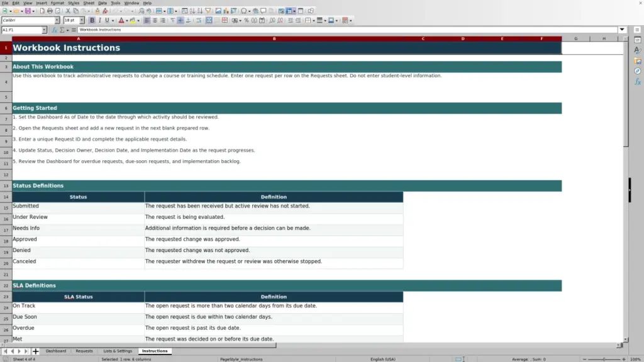Open the Font Name dropdown
644x362 pixels.
[57, 20]
